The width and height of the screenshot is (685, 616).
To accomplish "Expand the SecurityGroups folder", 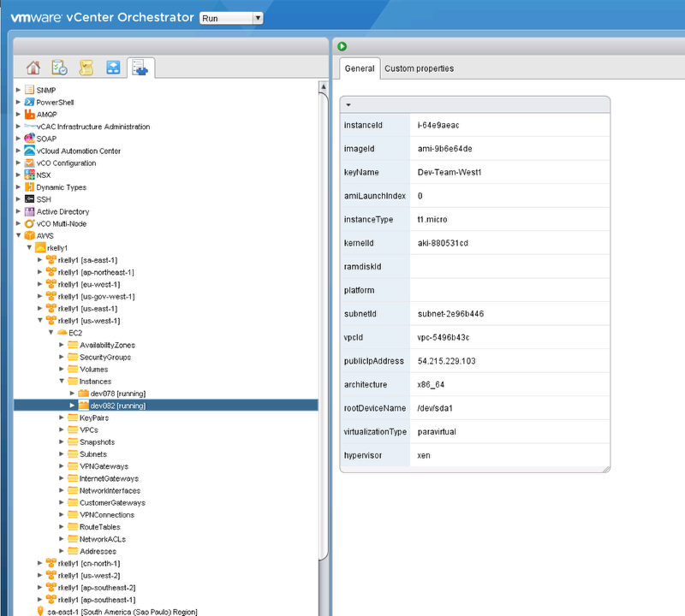I will pyautogui.click(x=62, y=357).
